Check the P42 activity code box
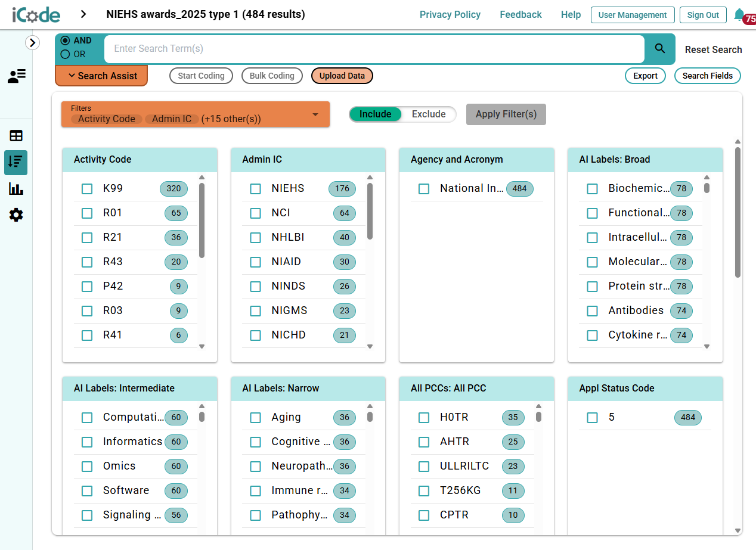This screenshot has width=756, height=550. click(x=87, y=287)
